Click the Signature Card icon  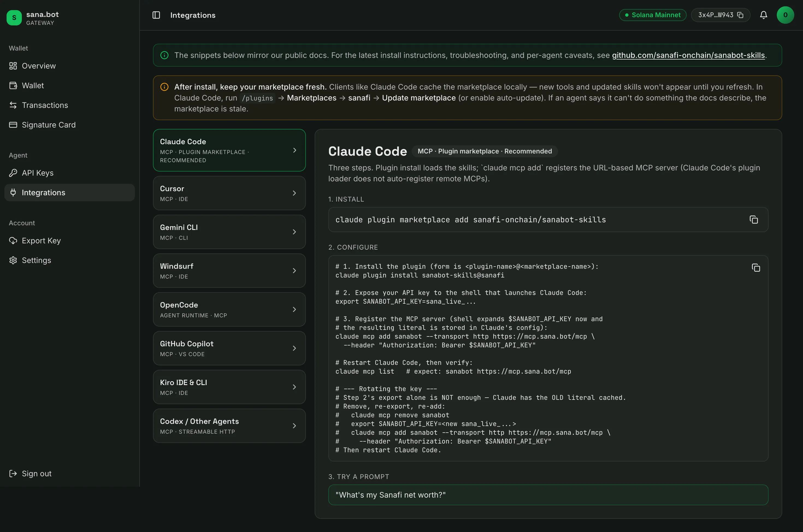(x=13, y=125)
